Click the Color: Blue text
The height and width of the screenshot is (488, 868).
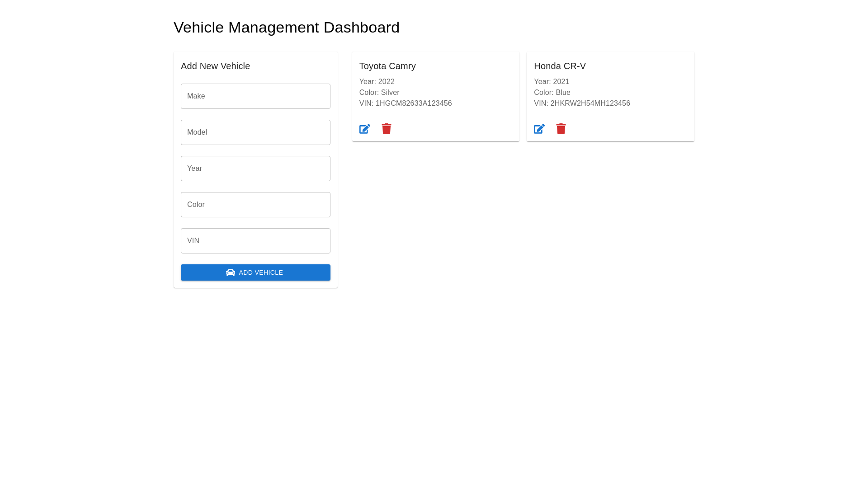pos(552,93)
